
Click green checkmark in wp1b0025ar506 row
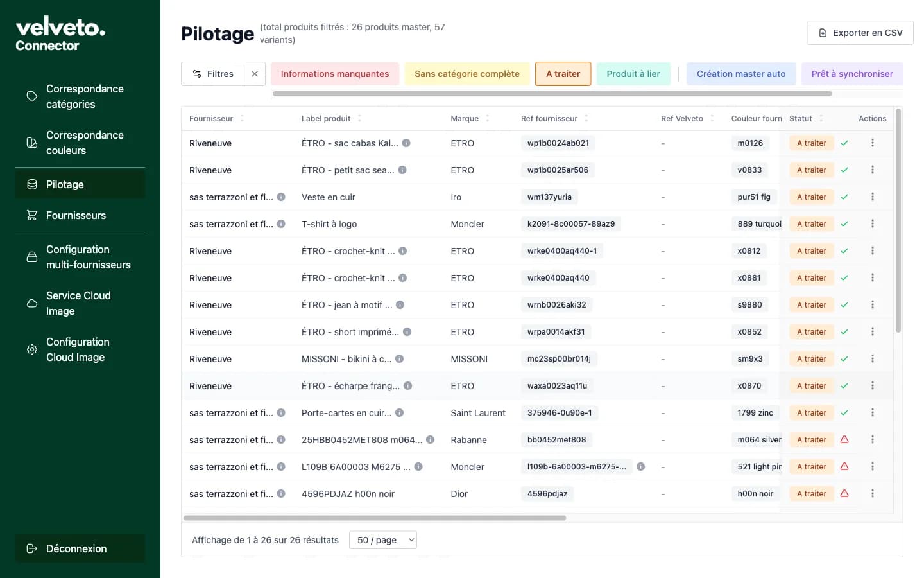click(x=844, y=170)
